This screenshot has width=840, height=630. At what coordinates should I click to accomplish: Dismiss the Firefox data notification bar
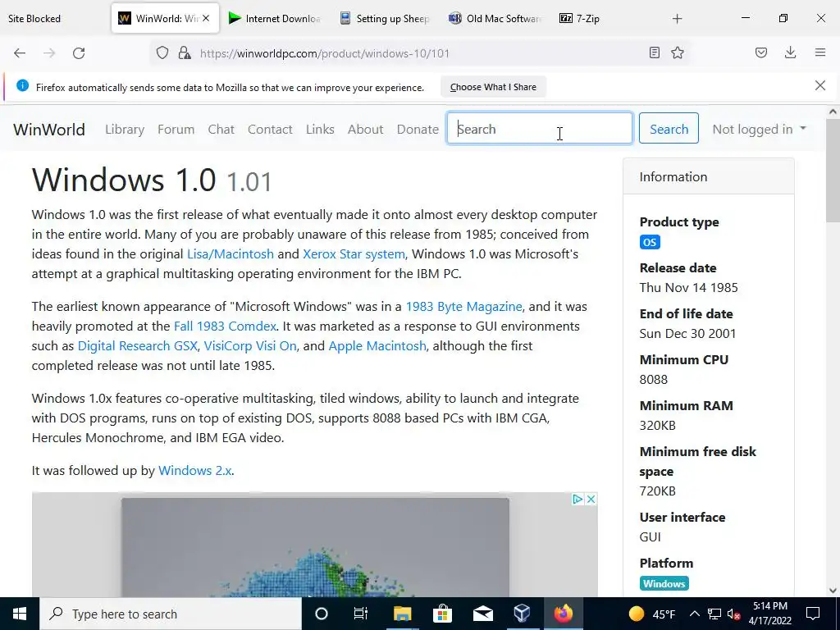point(820,85)
